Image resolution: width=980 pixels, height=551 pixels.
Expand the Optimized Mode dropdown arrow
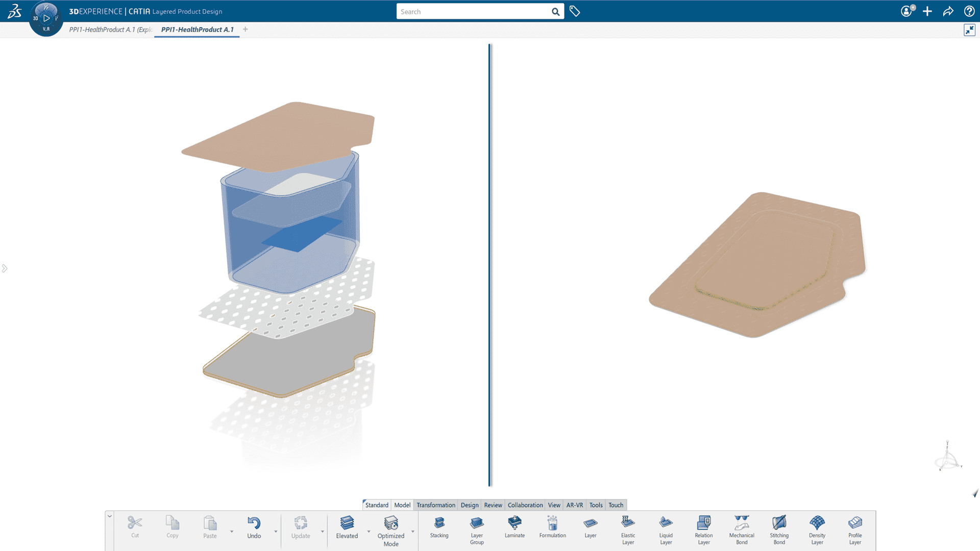click(413, 532)
